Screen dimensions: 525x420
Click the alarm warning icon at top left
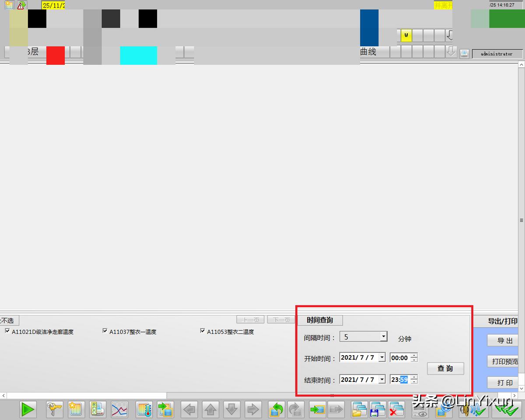click(21, 5)
